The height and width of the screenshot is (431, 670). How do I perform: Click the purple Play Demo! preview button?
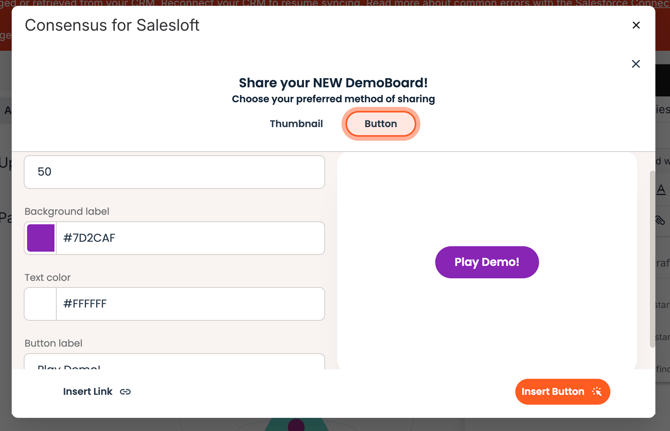pyautogui.click(x=487, y=262)
